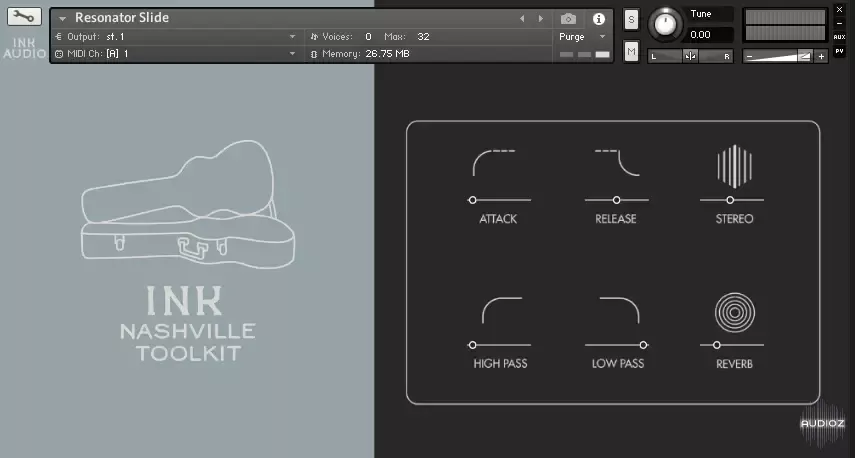This screenshot has width=855, height=458.
Task: Click the camera snapshot icon
Action: 568,19
